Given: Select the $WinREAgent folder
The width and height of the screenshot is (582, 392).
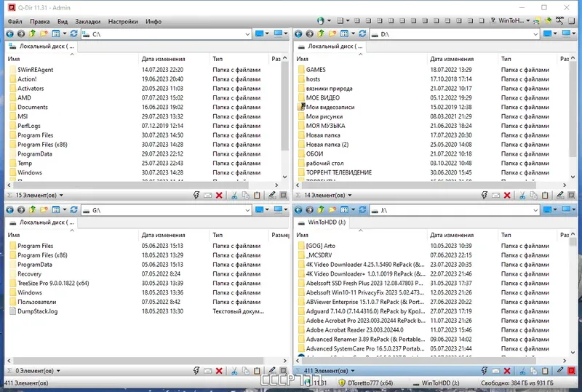Looking at the screenshot, I should 36,70.
